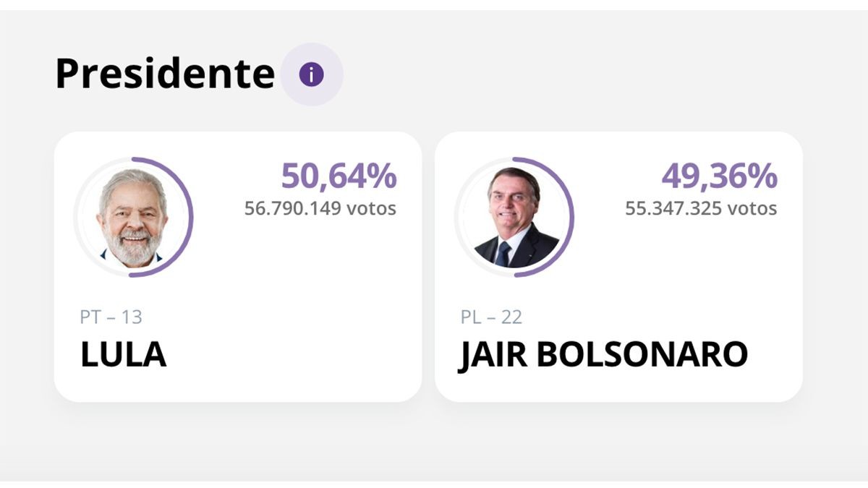Click the 50,64% percentage figure

coord(339,176)
